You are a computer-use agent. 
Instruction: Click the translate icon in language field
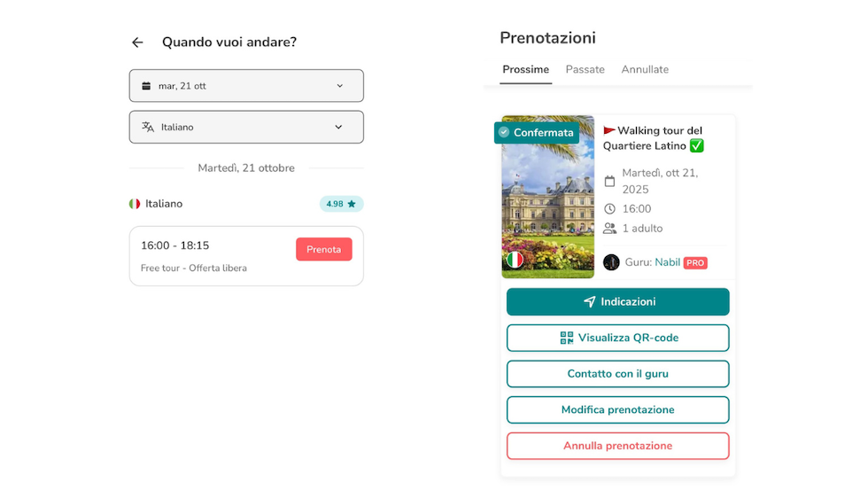point(148,127)
